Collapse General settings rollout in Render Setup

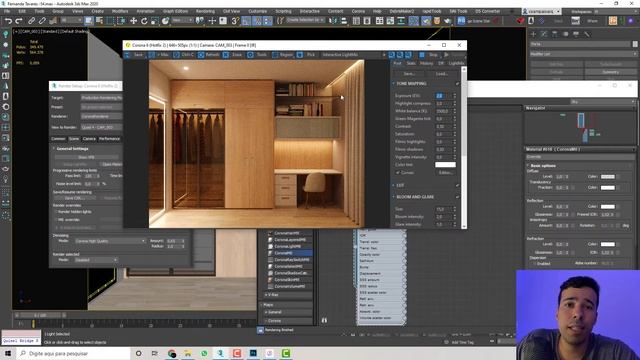[x=72, y=149]
